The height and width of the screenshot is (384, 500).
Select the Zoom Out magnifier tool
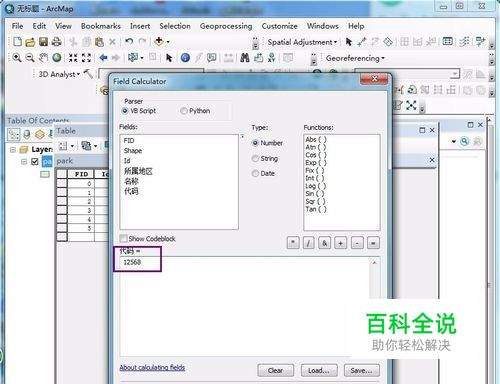[x=30, y=58]
